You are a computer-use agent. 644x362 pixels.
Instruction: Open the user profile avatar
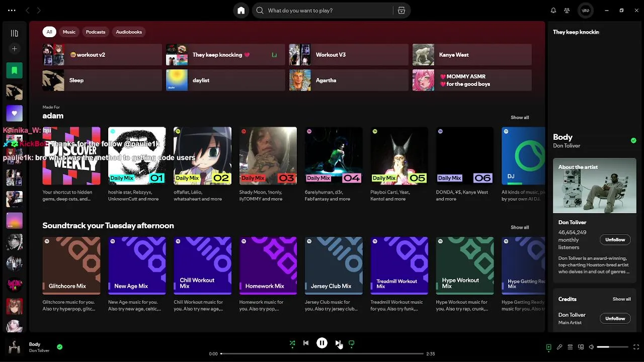click(586, 10)
